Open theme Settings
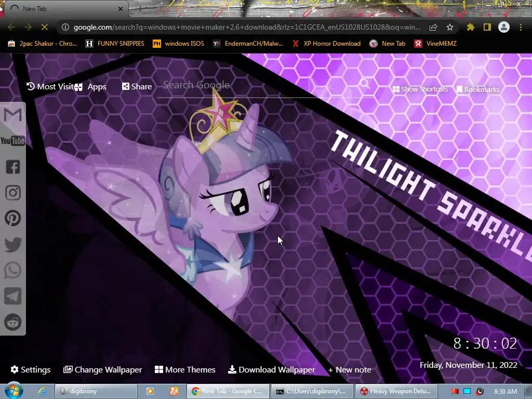The height and width of the screenshot is (399, 532). coord(31,369)
